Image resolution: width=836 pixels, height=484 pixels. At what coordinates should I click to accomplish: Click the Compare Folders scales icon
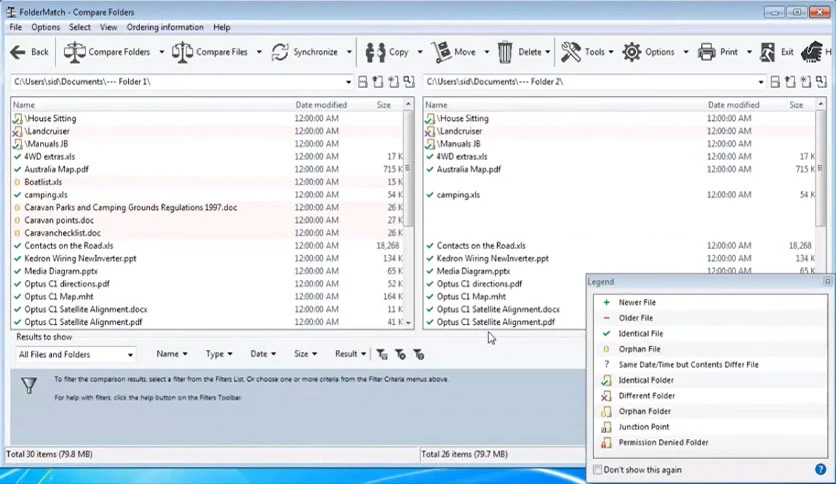(75, 52)
